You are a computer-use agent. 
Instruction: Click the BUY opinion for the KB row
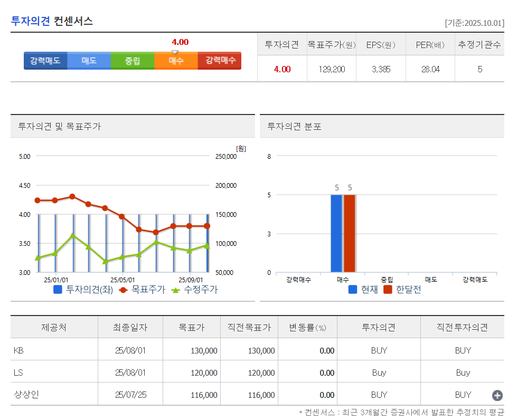[x=378, y=350]
